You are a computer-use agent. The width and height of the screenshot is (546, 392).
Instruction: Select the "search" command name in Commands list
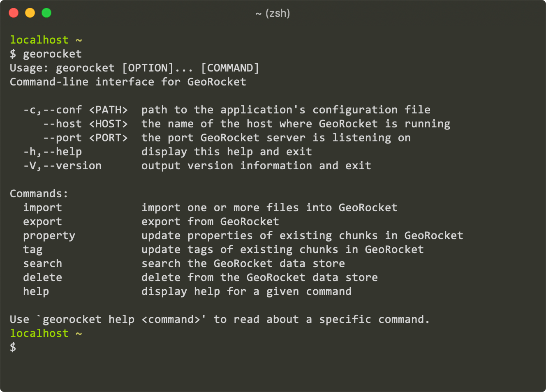42,263
